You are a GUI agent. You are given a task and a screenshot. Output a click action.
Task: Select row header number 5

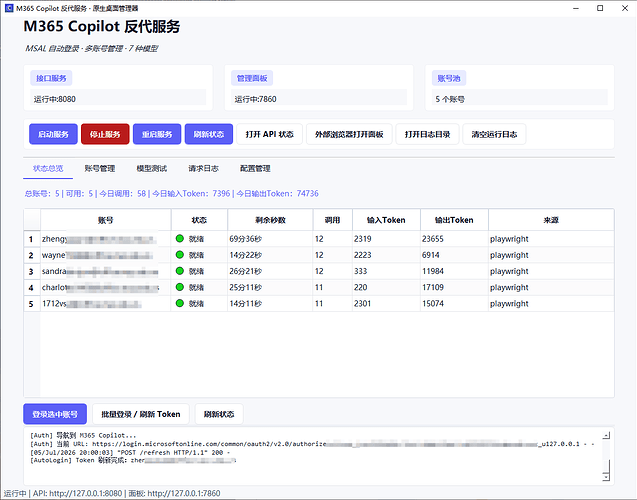click(x=32, y=303)
